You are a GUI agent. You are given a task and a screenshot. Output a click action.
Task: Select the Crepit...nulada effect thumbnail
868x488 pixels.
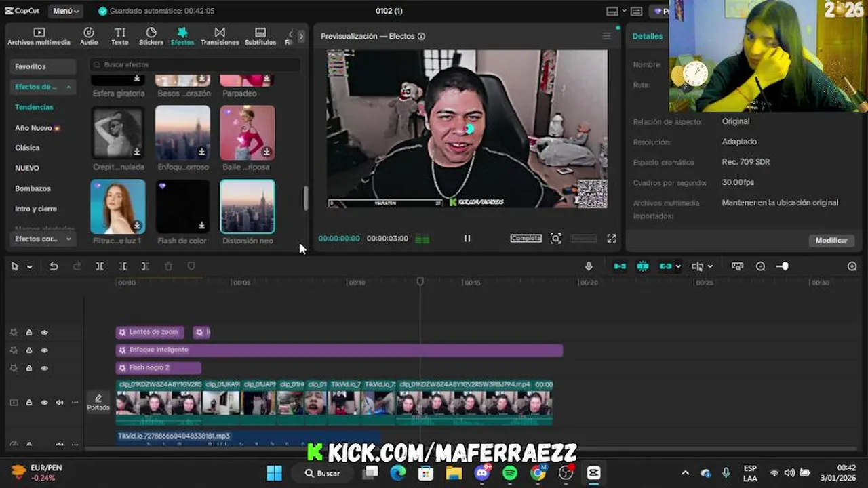click(x=118, y=132)
